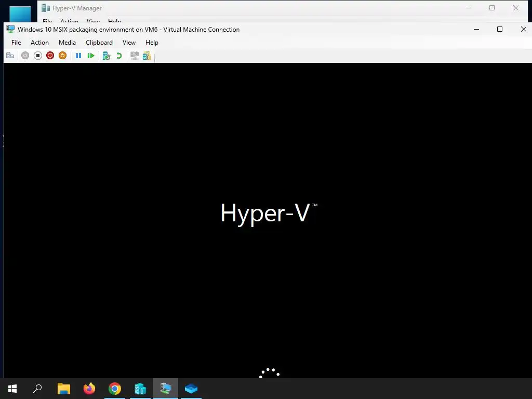Click the grayed-out Start VM icon

[x=25, y=55]
